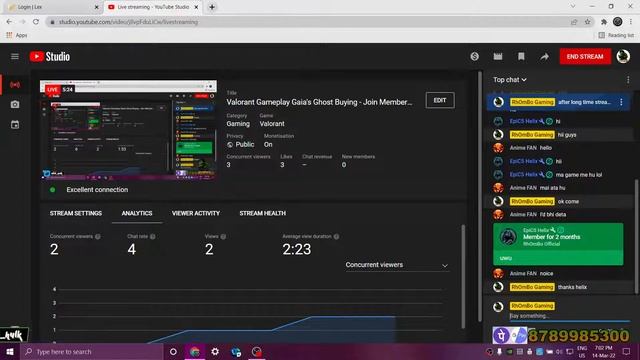Click the END STREAM button
Screen dimensions: 640x360
[585, 56]
